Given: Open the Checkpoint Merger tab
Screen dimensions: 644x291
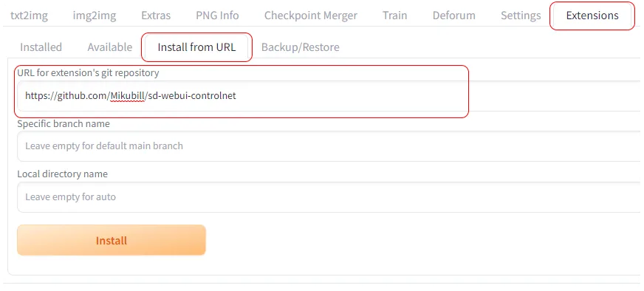Looking at the screenshot, I should pos(311,16).
